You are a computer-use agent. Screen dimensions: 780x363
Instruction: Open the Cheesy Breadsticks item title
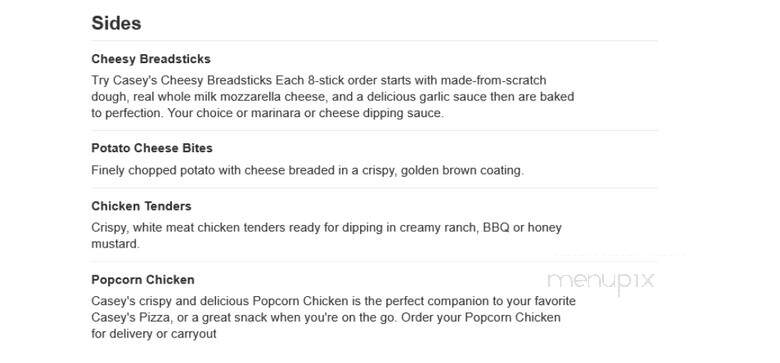pyautogui.click(x=151, y=59)
